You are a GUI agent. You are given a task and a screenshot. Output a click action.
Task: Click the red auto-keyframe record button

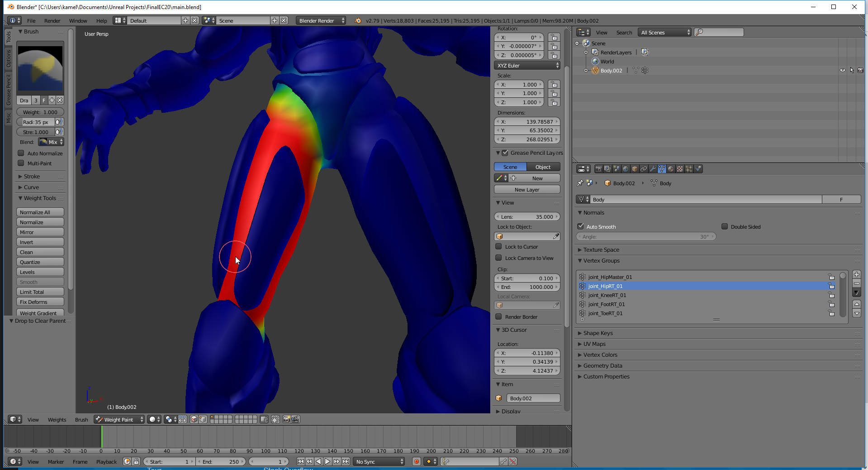click(x=416, y=461)
